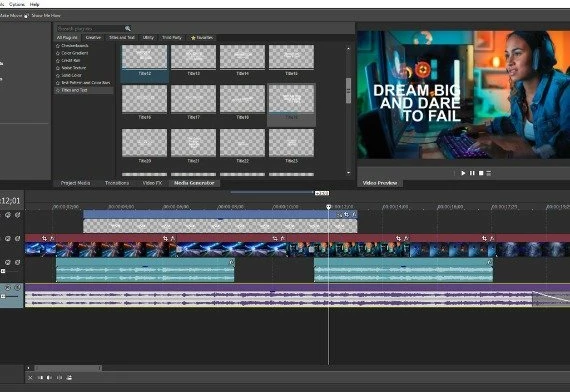The width and height of the screenshot is (570, 392).
Task: Switch to the Video FX tab
Action: pos(152,183)
